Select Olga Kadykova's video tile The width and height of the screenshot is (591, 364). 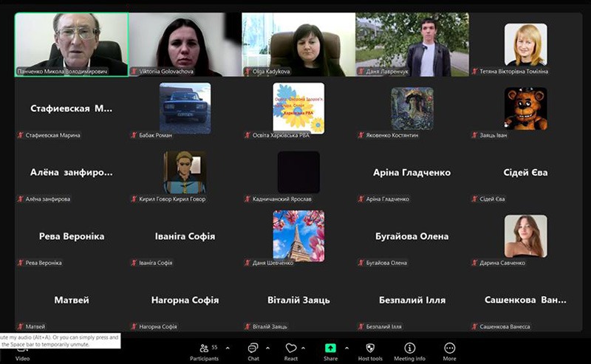(298, 43)
